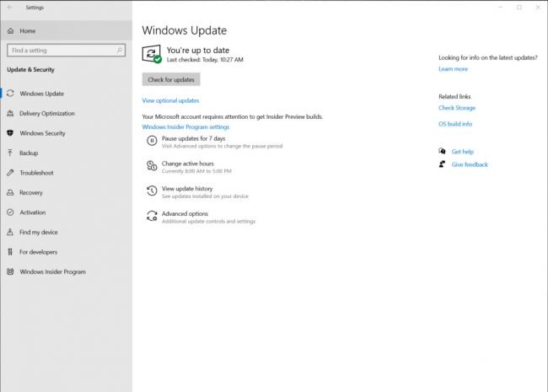The width and height of the screenshot is (548, 392).
Task: Focus the Find a setting search box
Action: [66, 51]
